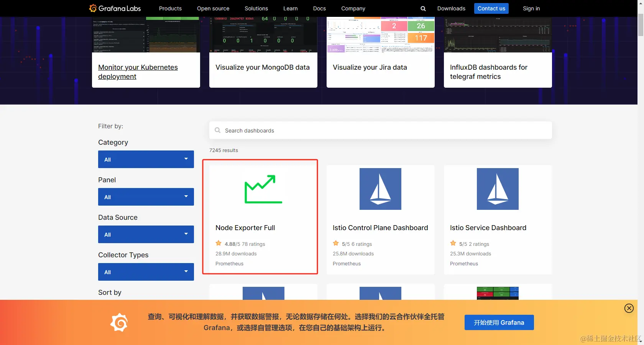Viewport: 644px width, 345px height.
Task: Focus the Search dashboards input field
Action: 381,130
